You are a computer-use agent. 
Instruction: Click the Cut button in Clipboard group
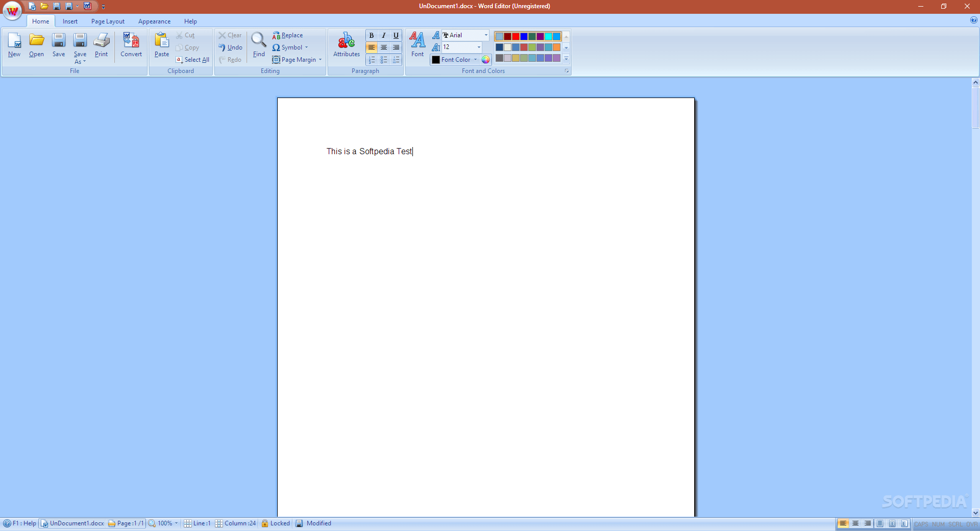[x=185, y=35]
